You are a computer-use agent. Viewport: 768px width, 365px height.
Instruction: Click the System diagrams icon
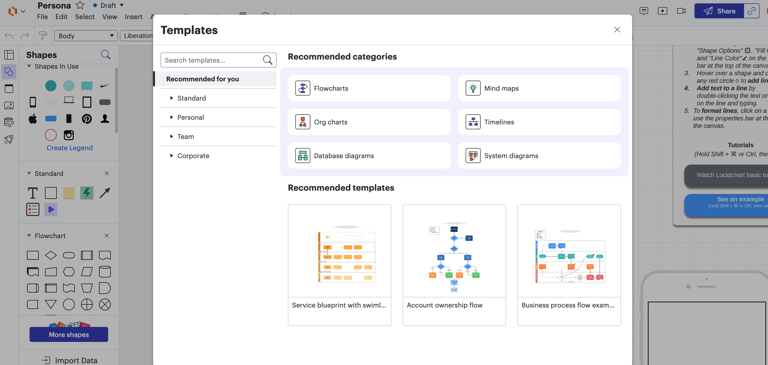pyautogui.click(x=473, y=156)
